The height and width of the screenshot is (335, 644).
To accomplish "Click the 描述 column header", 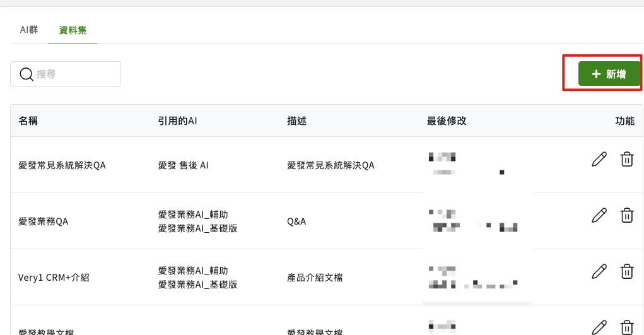I will pos(297,121).
